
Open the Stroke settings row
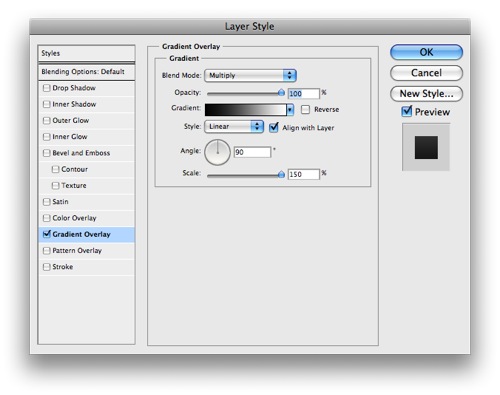[87, 267]
